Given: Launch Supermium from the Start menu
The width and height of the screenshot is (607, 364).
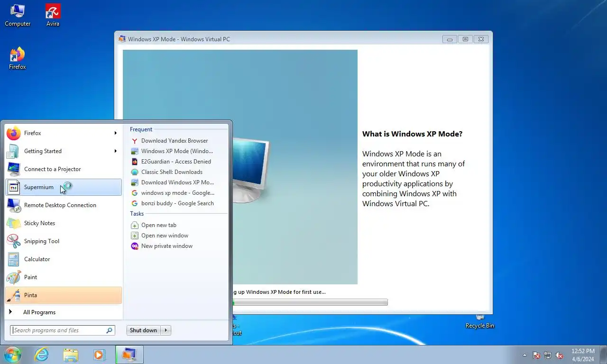Looking at the screenshot, I should click(x=63, y=187).
